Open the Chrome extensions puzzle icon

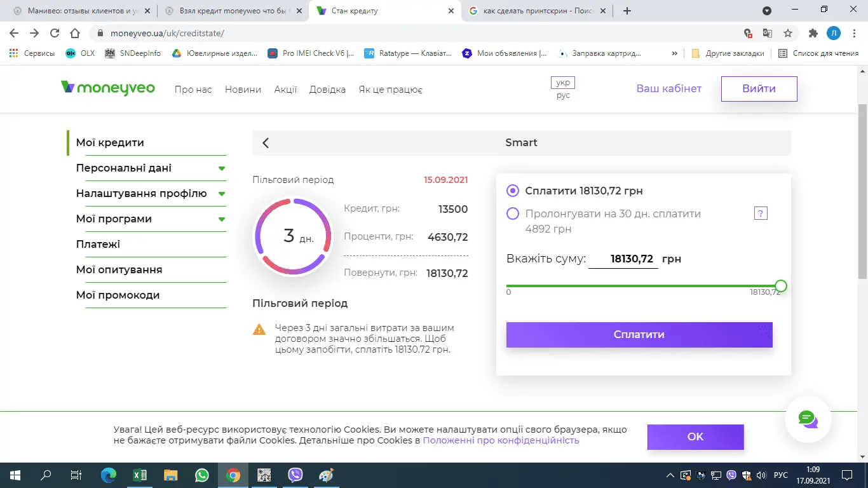tap(813, 33)
